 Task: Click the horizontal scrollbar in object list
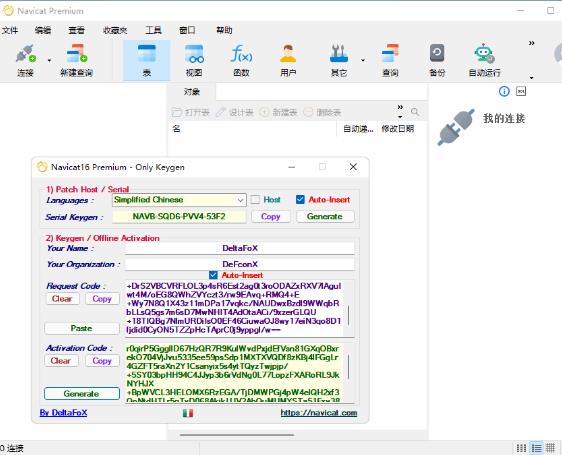pyautogui.click(x=237, y=435)
